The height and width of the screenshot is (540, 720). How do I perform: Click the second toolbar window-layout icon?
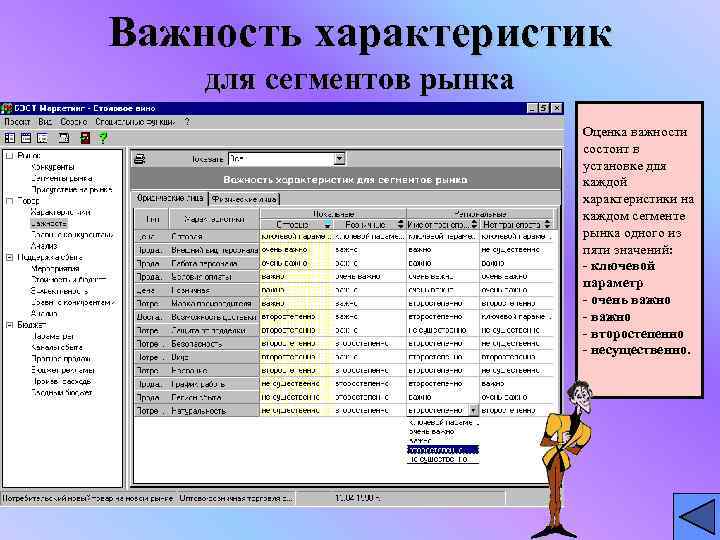coord(26,138)
